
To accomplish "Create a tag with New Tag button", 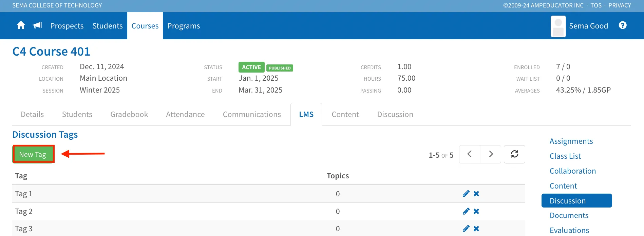I will coord(33,154).
